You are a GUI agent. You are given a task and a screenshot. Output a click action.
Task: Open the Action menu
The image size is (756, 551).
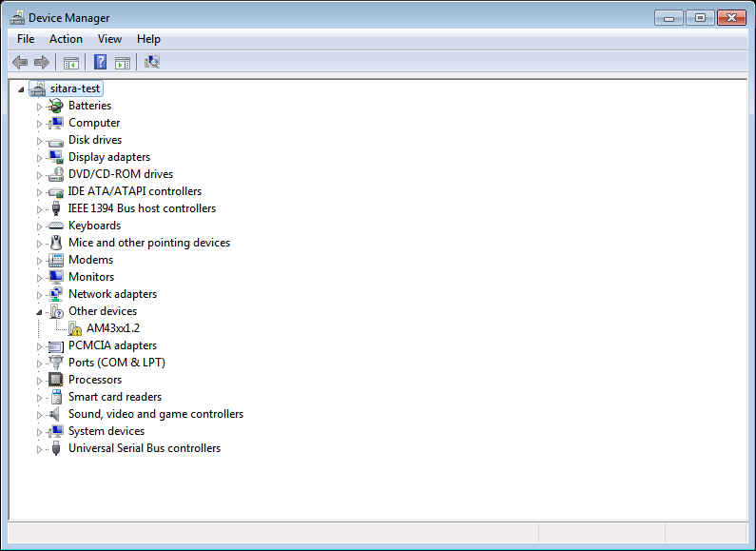[66, 39]
